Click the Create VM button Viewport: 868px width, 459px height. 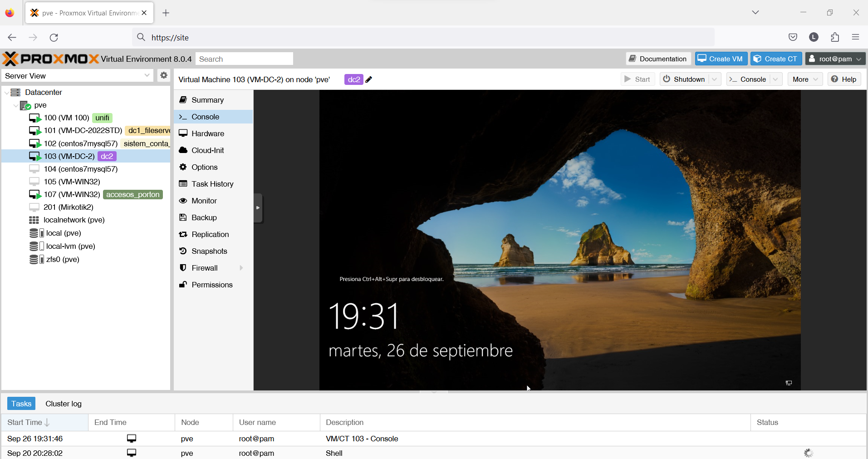click(x=721, y=59)
